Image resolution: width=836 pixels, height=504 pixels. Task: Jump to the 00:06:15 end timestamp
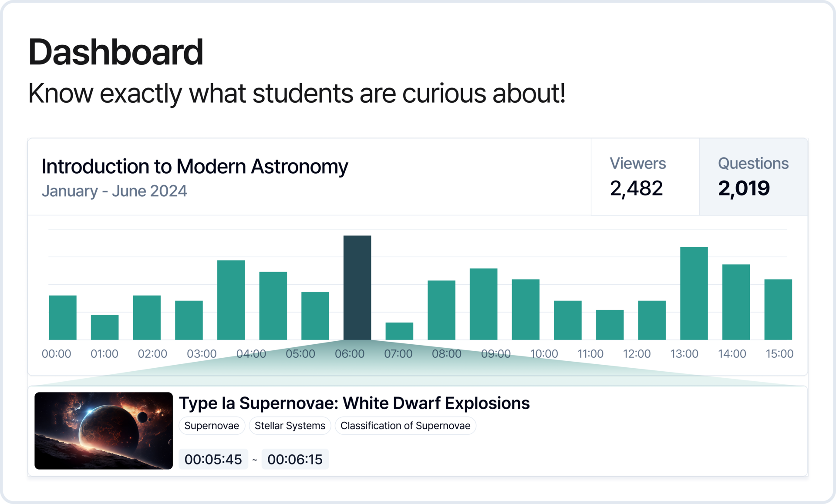(x=295, y=459)
